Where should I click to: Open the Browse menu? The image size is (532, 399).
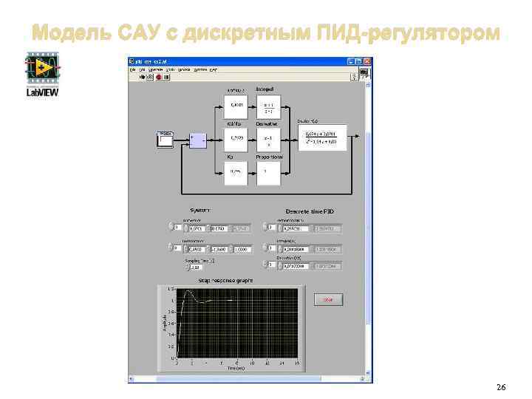tap(184, 69)
